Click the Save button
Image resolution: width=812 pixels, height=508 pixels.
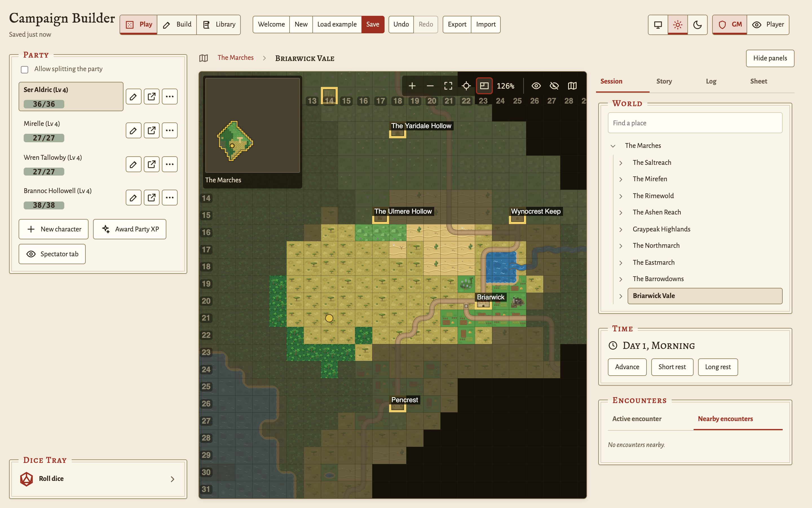tap(373, 25)
